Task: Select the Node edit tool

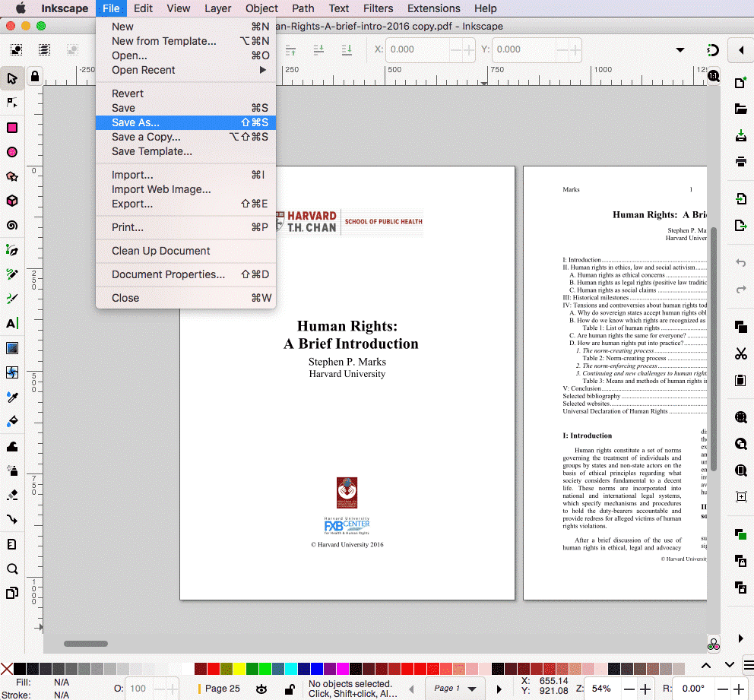Action: [x=12, y=103]
